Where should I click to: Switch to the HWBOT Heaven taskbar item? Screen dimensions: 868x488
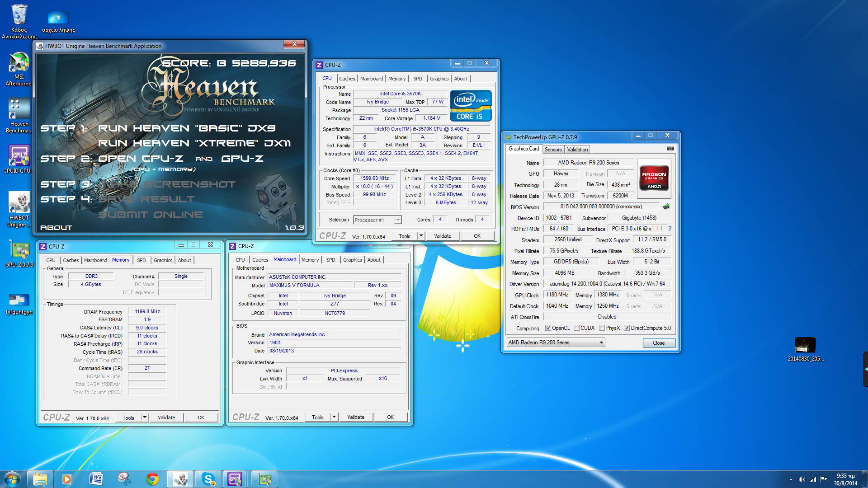click(180, 479)
